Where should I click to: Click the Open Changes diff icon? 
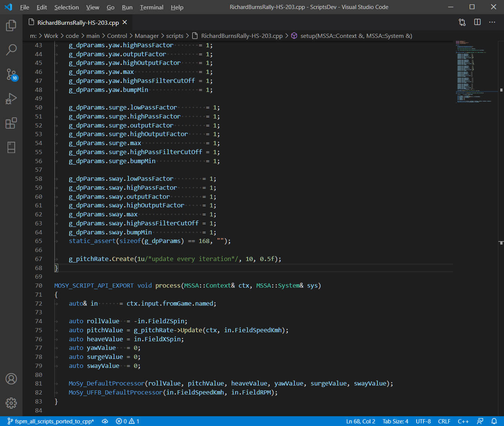click(x=462, y=22)
